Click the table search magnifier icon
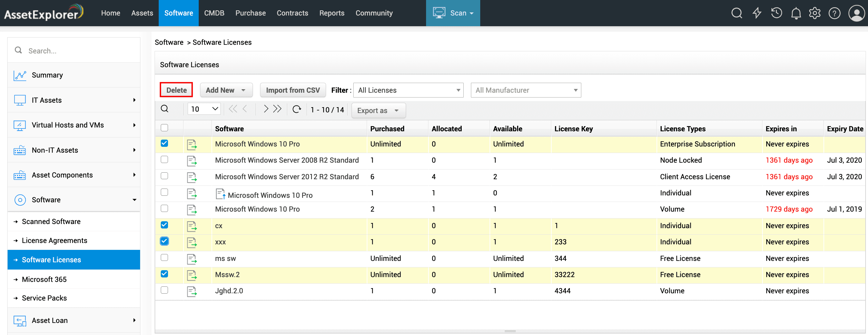 (165, 109)
